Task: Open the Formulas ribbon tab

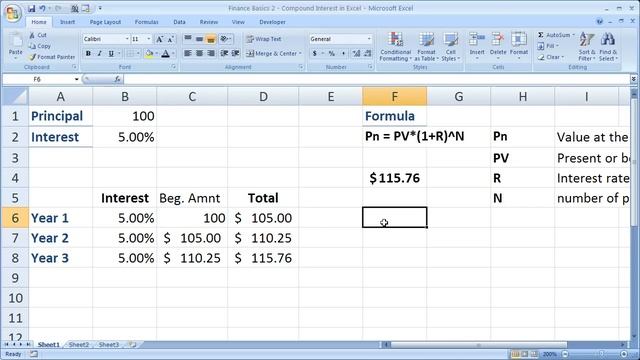Action: pyautogui.click(x=147, y=22)
